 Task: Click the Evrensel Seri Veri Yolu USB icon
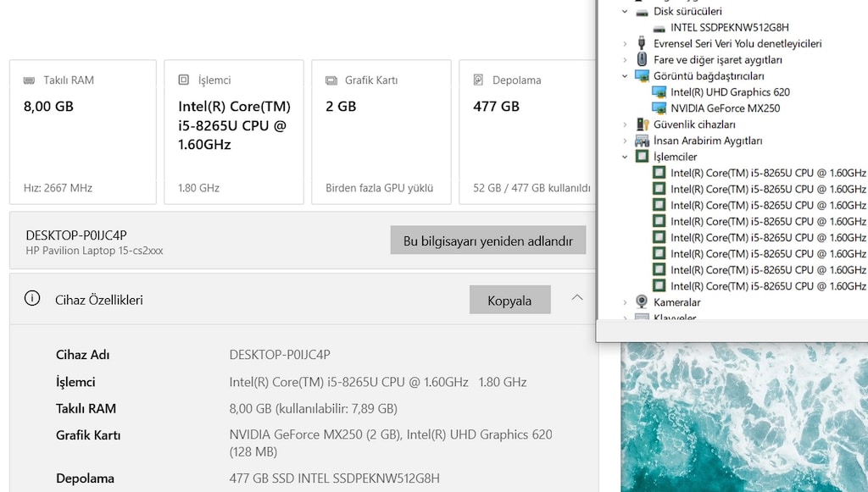pyautogui.click(x=642, y=43)
